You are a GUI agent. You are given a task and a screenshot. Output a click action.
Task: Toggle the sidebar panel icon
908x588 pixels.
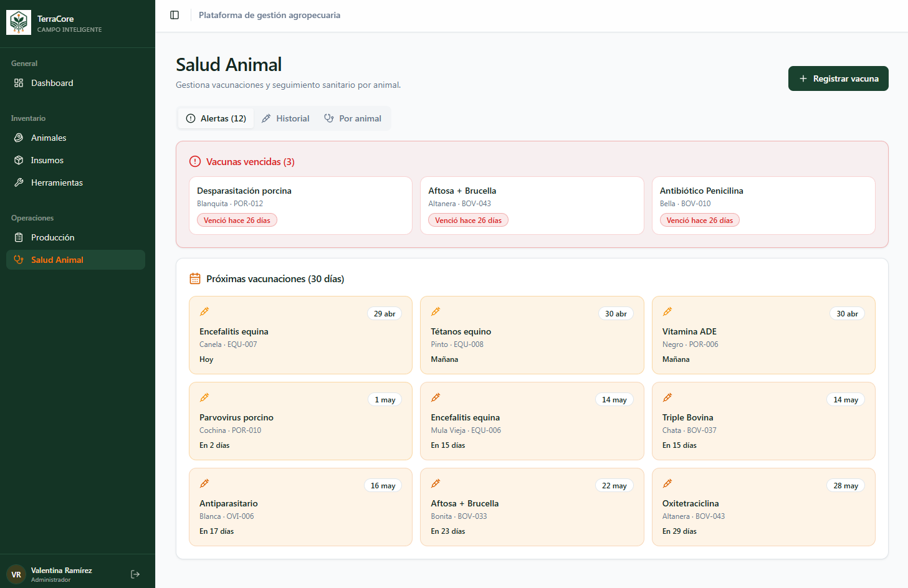click(x=174, y=15)
